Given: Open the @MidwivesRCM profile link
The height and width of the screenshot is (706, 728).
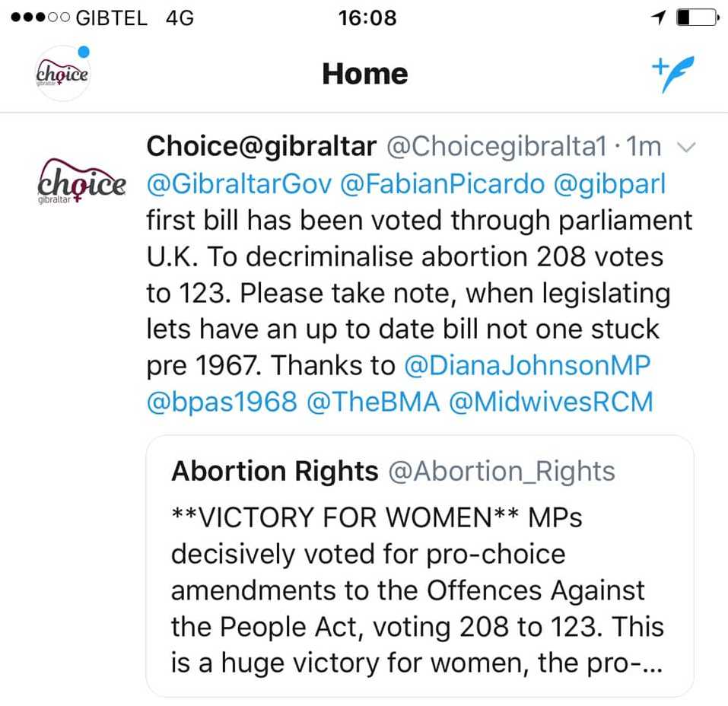Looking at the screenshot, I should point(551,402).
